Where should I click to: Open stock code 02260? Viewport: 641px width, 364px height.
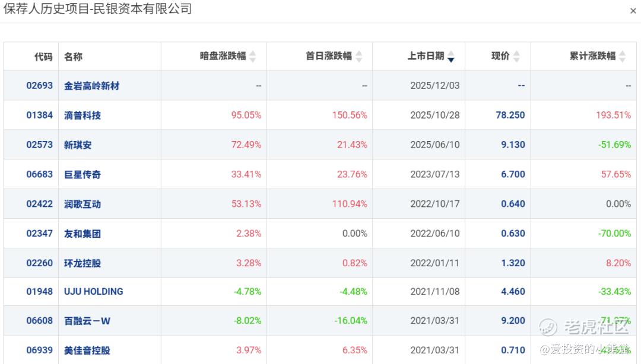click(40, 263)
